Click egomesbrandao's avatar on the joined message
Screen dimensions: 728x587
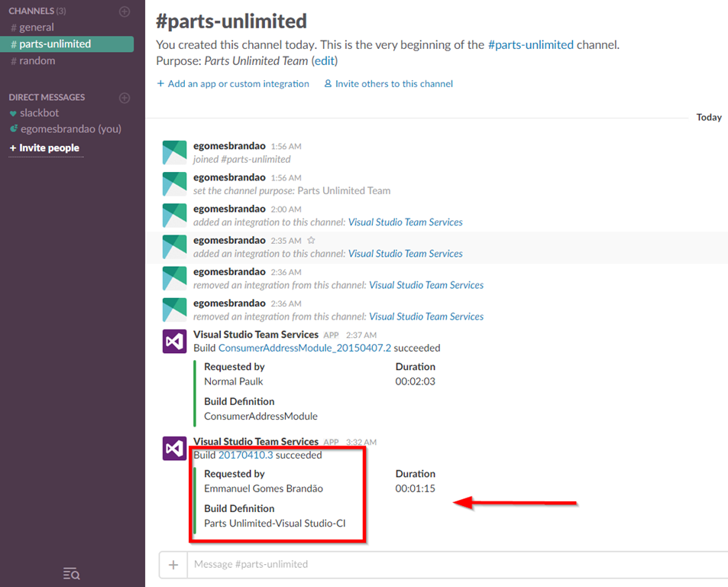click(x=175, y=152)
